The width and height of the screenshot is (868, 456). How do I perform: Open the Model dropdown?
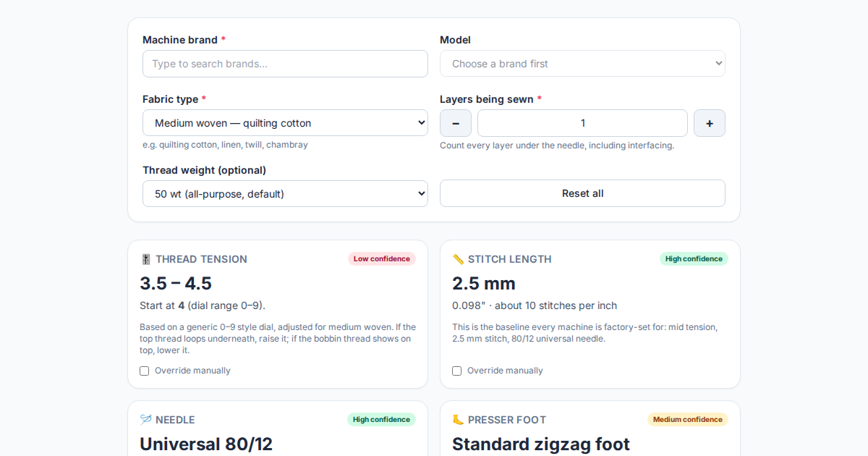[582, 64]
